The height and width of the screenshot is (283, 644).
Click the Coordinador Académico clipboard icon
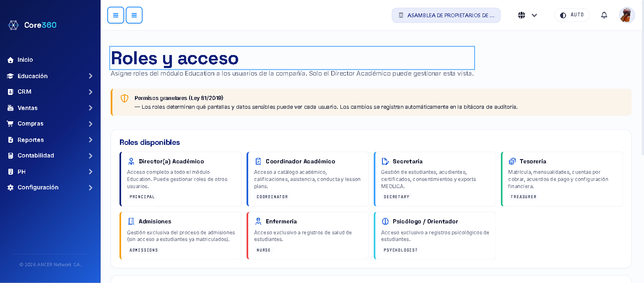258,161
